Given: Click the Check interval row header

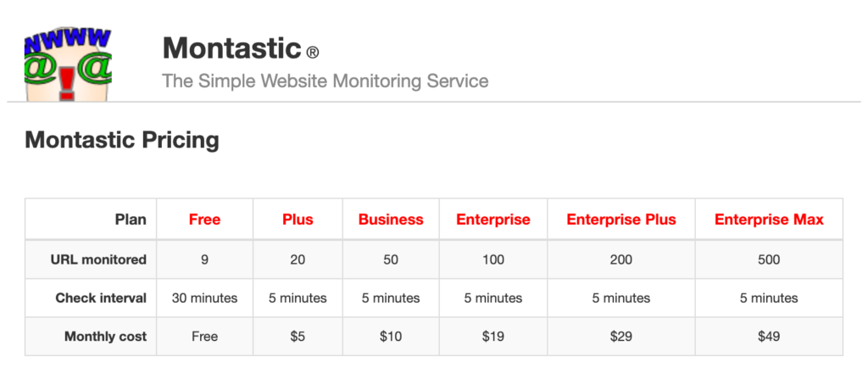Looking at the screenshot, I should pos(91,298).
